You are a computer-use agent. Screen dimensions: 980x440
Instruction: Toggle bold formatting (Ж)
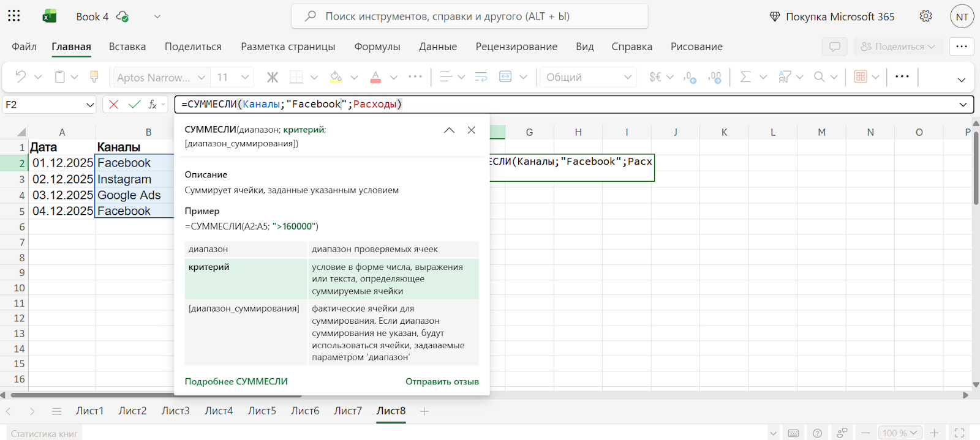click(x=273, y=77)
